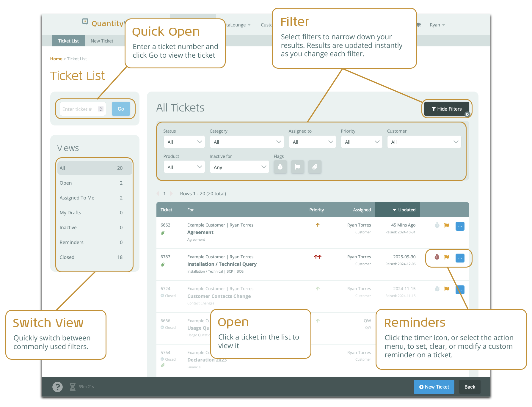Click the timer icon on ticket 6662
This screenshot has width=532, height=407.
tap(437, 225)
